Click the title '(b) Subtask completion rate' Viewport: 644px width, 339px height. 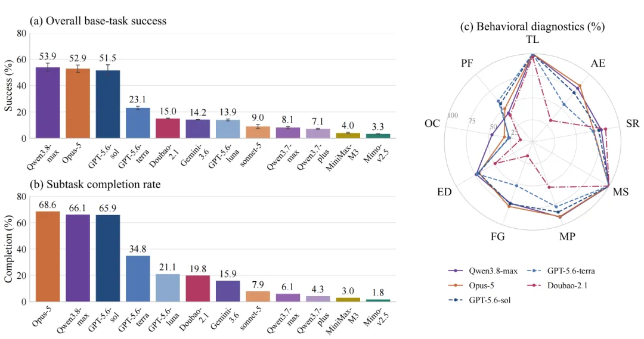click(95, 185)
